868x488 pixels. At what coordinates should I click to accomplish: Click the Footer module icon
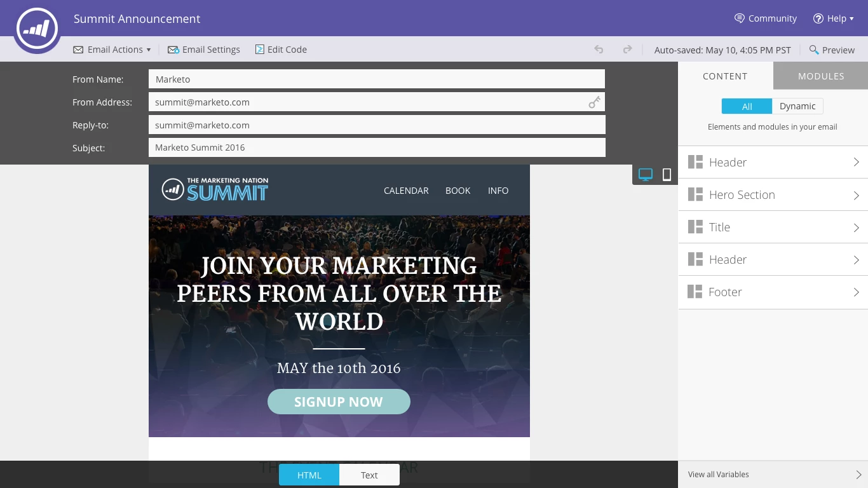695,292
